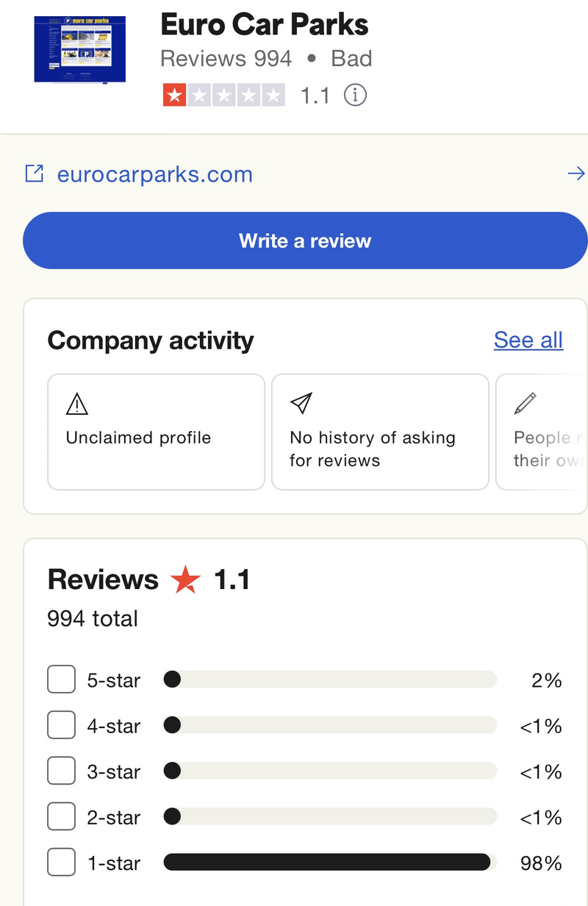Click the Euro Car Parks website thumbnail
Screen dimensions: 588x906
click(79, 49)
